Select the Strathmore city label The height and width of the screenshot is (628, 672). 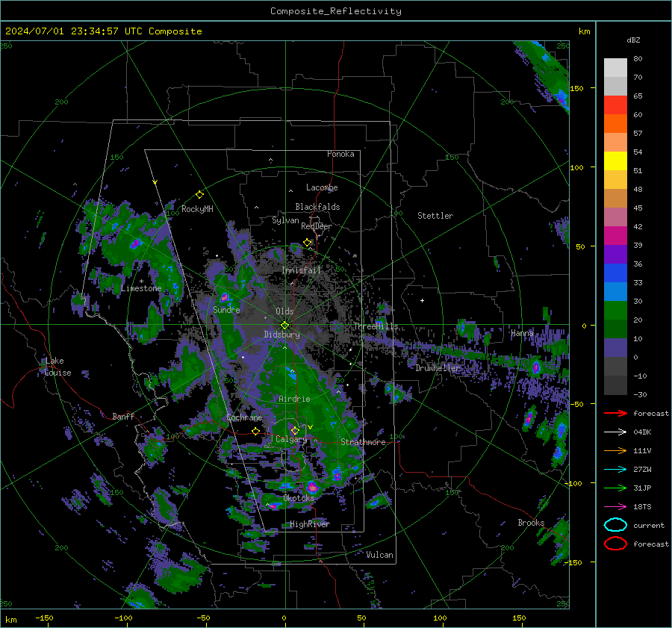click(x=363, y=442)
